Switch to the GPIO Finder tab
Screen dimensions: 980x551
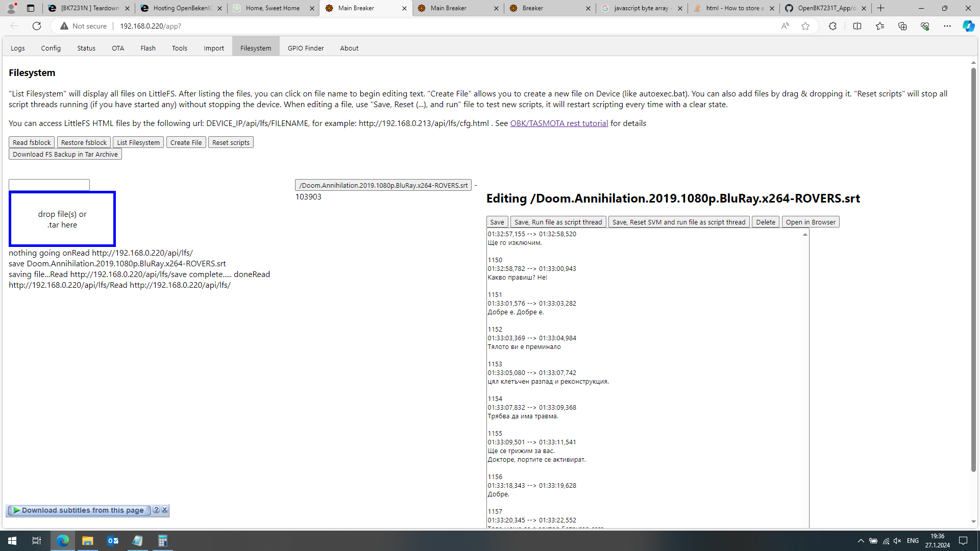[x=305, y=48]
